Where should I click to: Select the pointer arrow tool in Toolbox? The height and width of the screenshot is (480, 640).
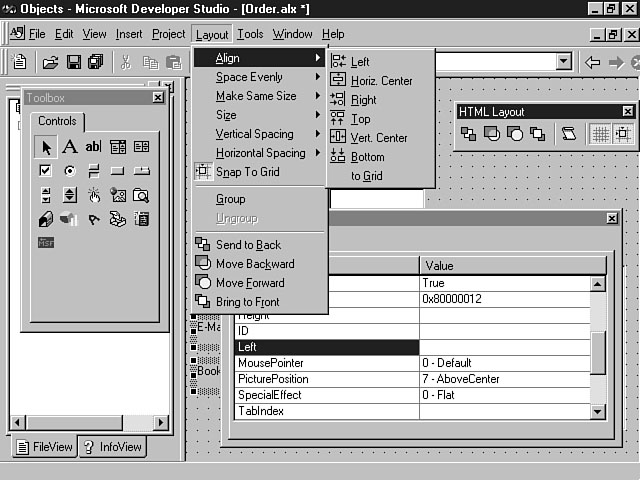(x=45, y=147)
